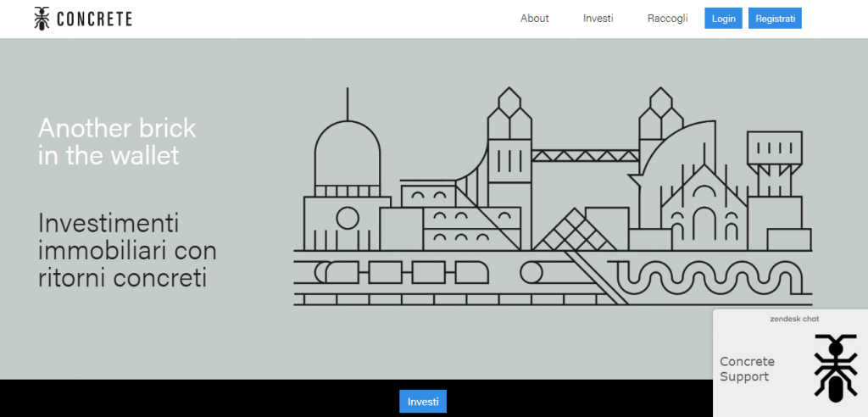Click the blue Investi button at bottom
Viewport: 868px width, 417px height.
[x=423, y=402]
